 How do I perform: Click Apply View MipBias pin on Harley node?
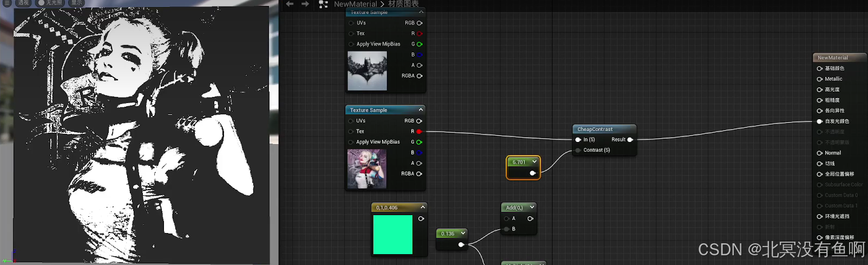(x=351, y=142)
